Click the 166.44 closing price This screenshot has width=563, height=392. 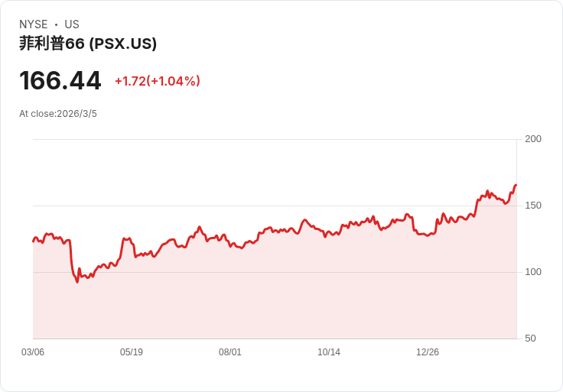[x=60, y=81]
